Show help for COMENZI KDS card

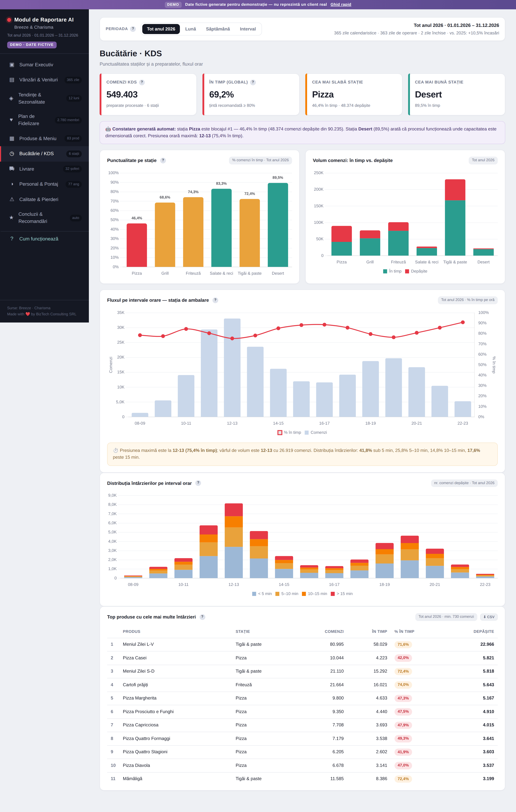142,82
